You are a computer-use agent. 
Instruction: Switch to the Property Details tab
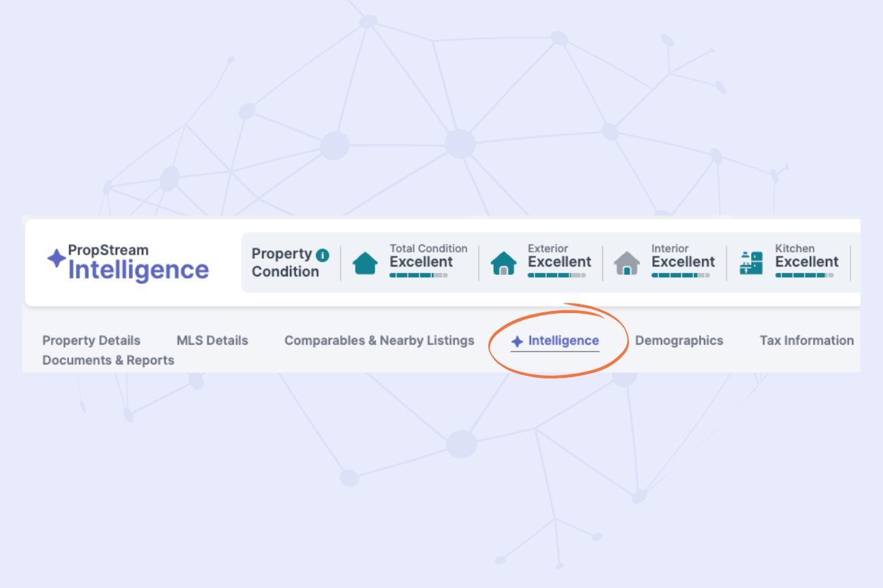tap(91, 341)
